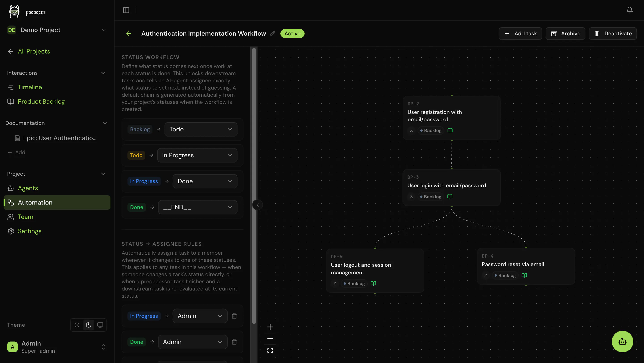Zoom out on the workflow canvas

click(270, 339)
